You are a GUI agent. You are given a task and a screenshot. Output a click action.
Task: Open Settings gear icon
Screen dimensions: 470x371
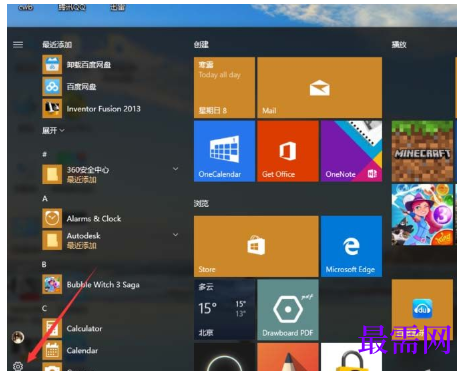(18, 366)
